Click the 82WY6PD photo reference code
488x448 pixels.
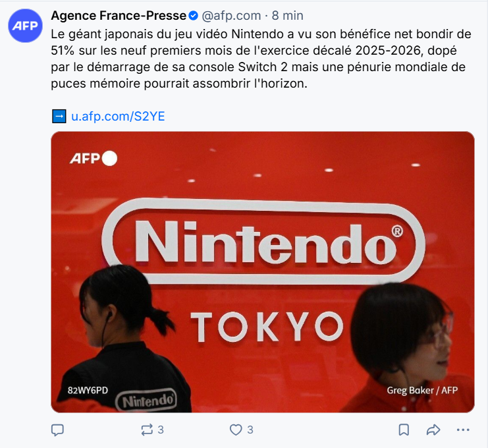(x=88, y=391)
